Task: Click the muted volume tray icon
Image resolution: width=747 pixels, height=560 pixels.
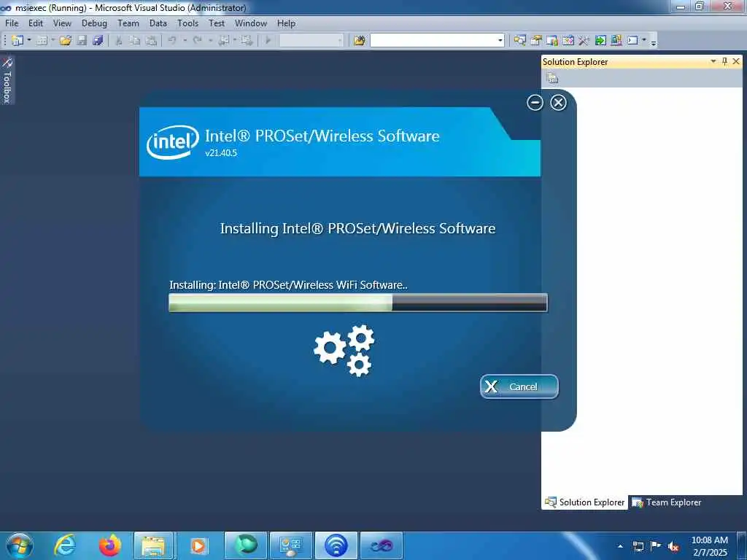Action: click(673, 546)
